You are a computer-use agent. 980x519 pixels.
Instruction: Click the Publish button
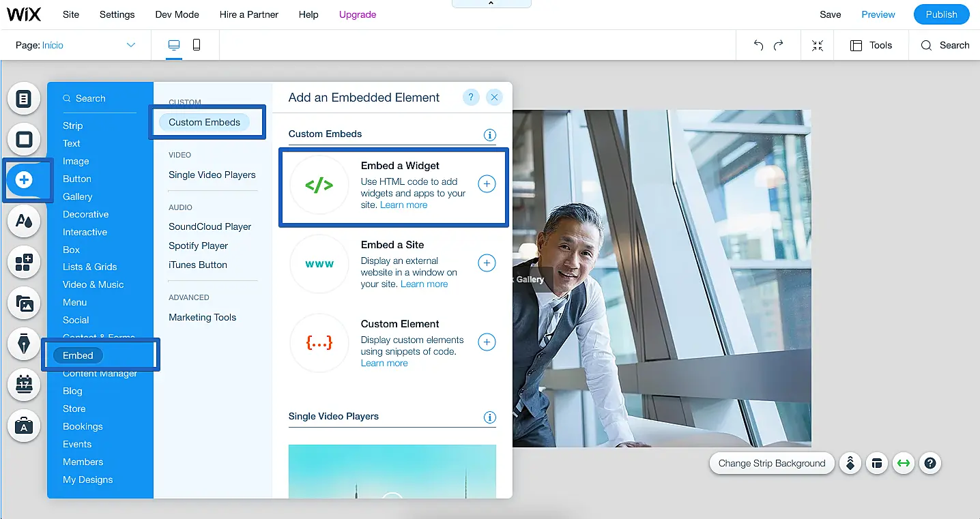tap(942, 14)
